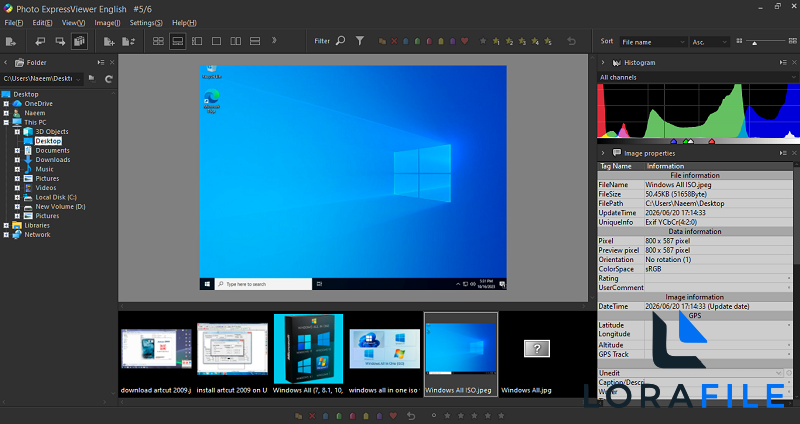Select New Volume (D:) in tree
The image size is (800, 424).
click(60, 207)
